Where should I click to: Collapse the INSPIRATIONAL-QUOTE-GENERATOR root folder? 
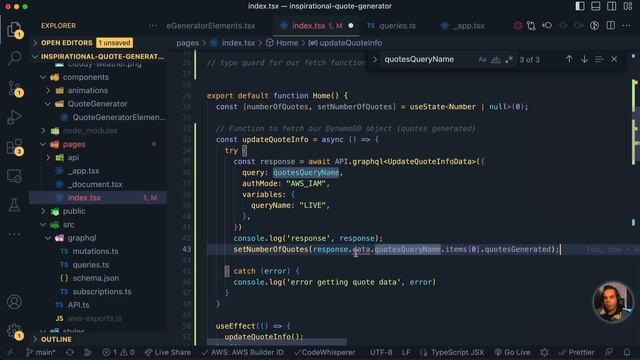[x=98, y=56]
